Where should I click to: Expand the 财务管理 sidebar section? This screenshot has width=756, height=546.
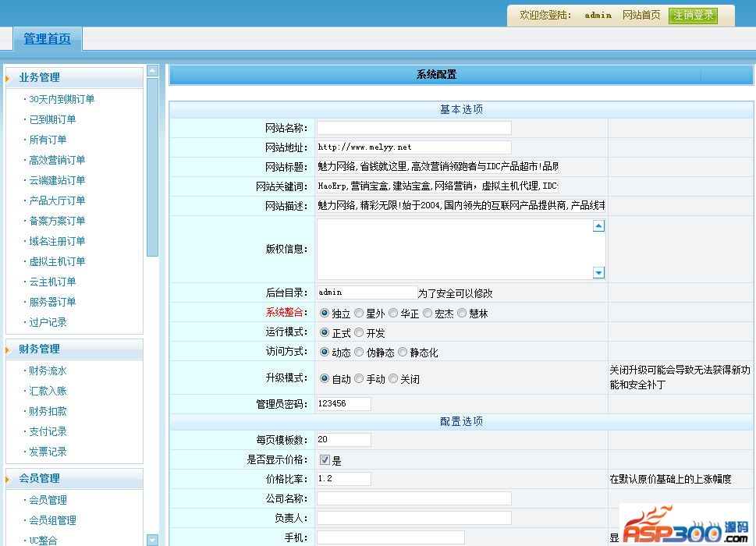click(x=39, y=349)
